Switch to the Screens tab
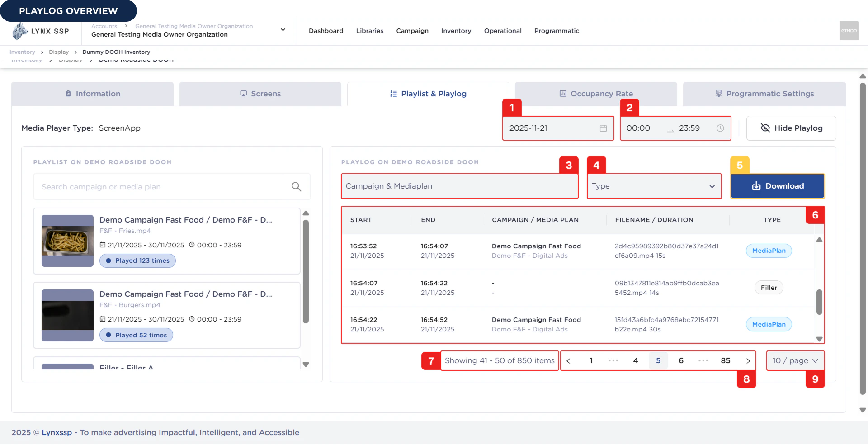The image size is (868, 445). [x=260, y=94]
